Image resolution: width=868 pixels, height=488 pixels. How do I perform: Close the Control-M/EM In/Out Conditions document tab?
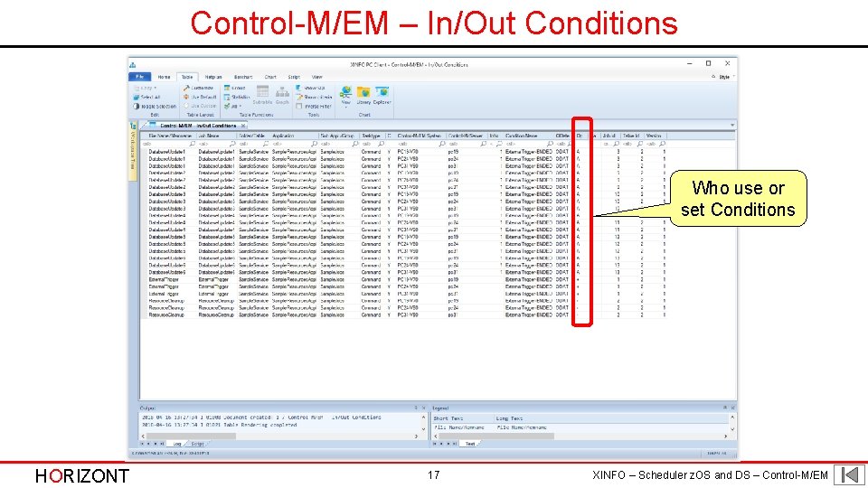pos(243,126)
